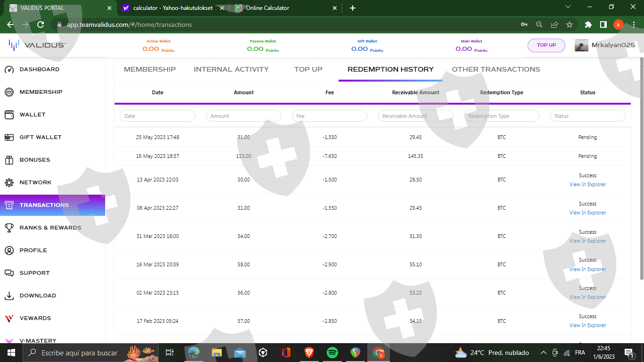Click the Wallet icon in sidebar
The image size is (644, 362).
(x=9, y=115)
